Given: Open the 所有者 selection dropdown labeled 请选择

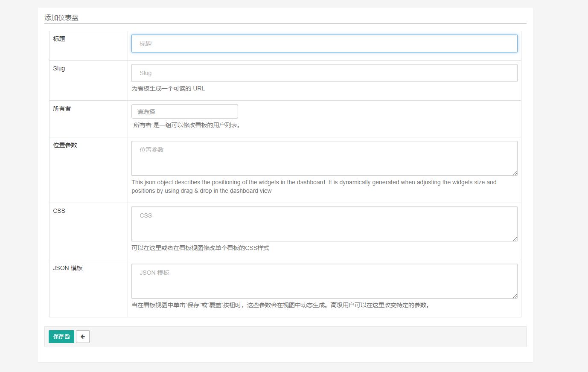Looking at the screenshot, I should click(x=184, y=111).
